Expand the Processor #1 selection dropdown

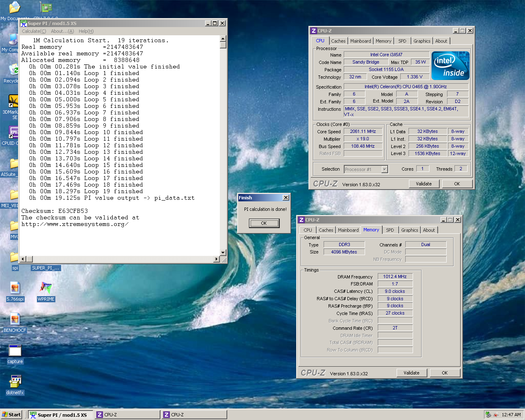[384, 169]
